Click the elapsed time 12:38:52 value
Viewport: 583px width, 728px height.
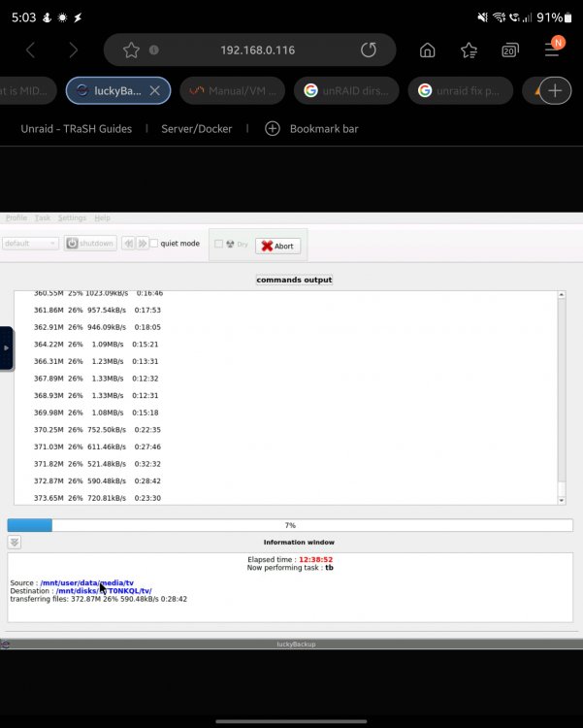(315, 559)
